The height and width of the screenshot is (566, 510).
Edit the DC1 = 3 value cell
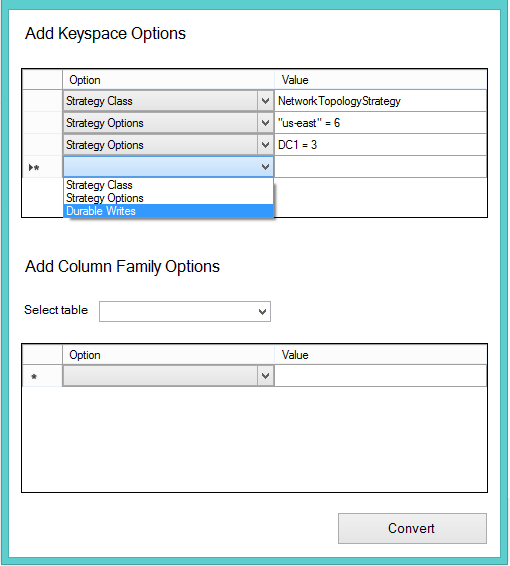point(380,145)
